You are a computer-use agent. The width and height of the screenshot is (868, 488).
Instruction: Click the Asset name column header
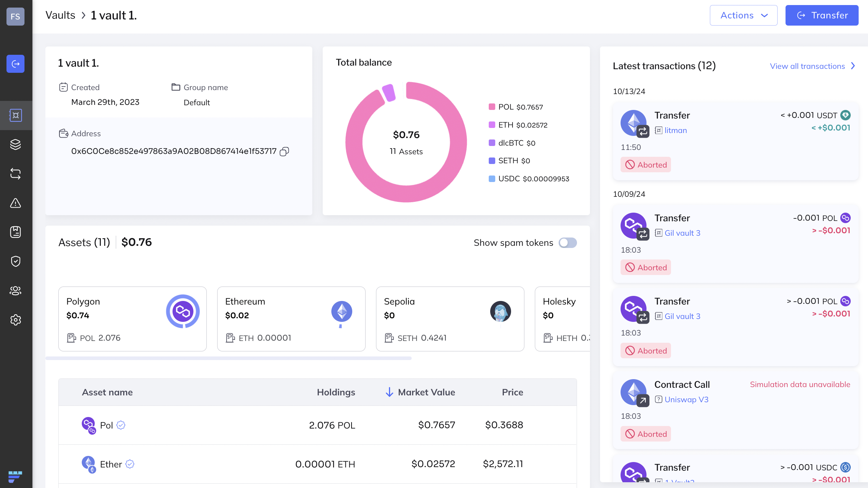[107, 392]
